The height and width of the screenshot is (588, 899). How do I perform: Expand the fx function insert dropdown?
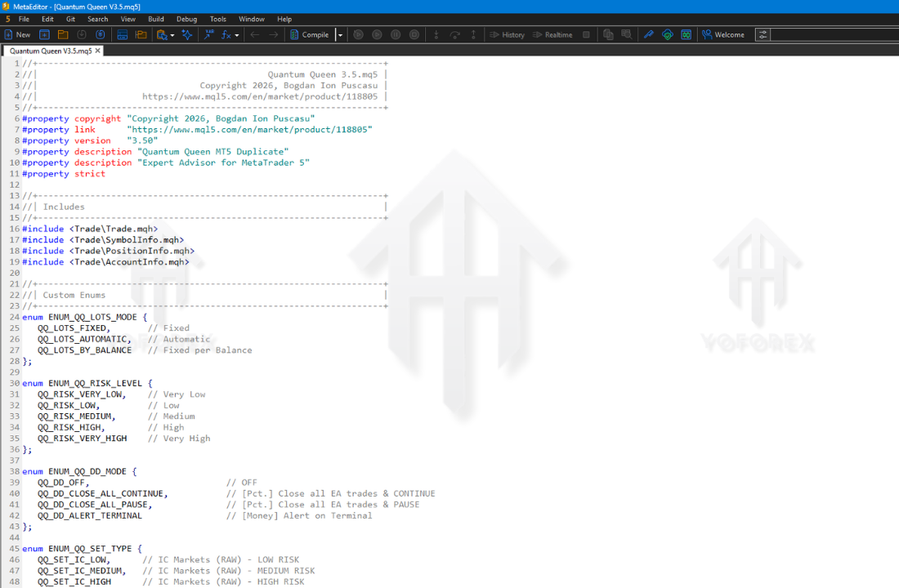pyautogui.click(x=236, y=34)
